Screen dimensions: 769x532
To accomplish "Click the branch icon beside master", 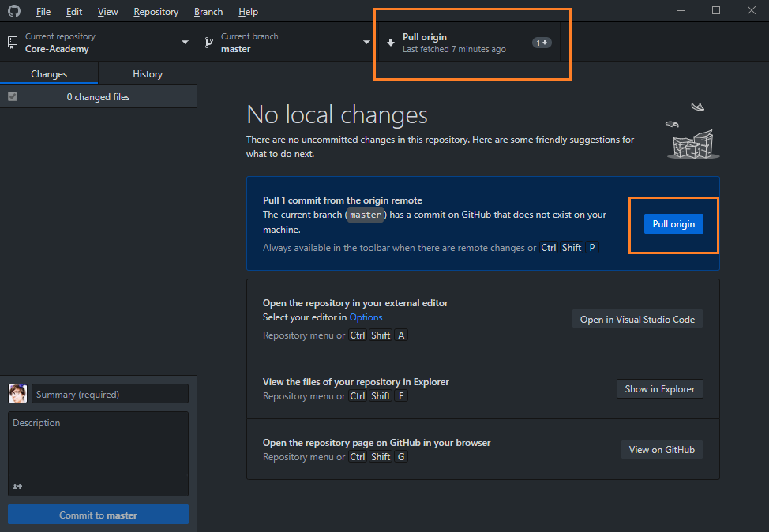I will (x=209, y=43).
